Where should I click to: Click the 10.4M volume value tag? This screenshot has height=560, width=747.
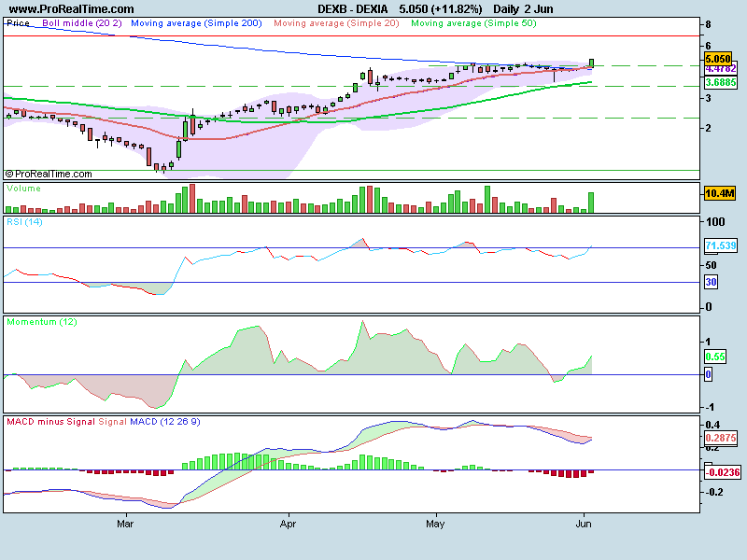[x=719, y=193]
